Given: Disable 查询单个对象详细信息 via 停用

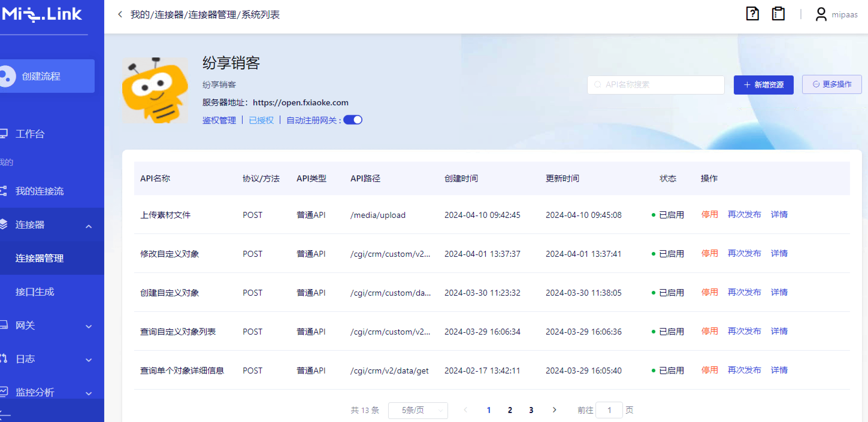Looking at the screenshot, I should (710, 370).
